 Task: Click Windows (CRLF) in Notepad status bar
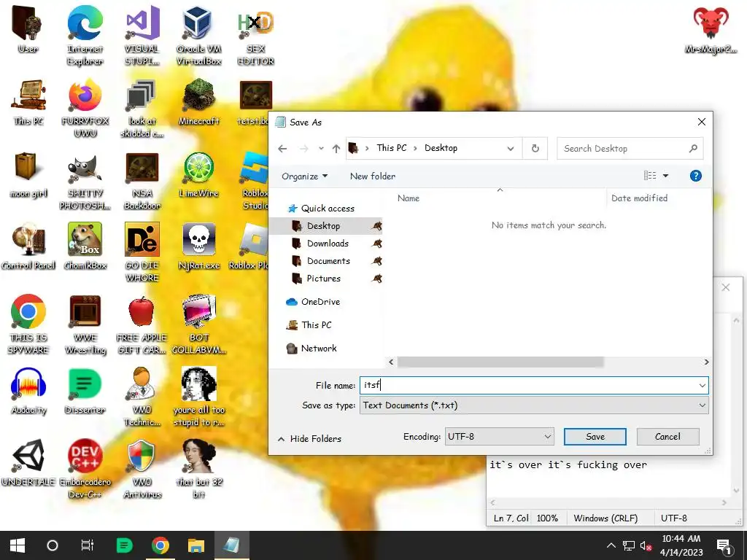coord(605,518)
